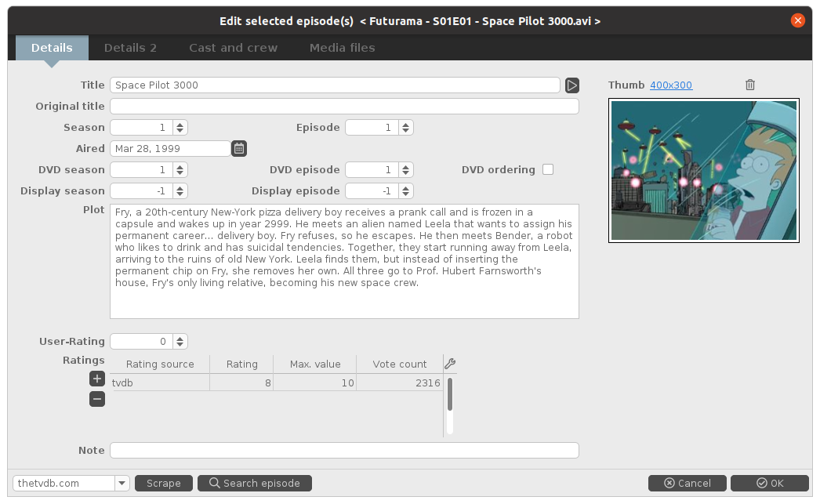
Task: Delete the thumb with the trash icon
Action: click(x=750, y=85)
